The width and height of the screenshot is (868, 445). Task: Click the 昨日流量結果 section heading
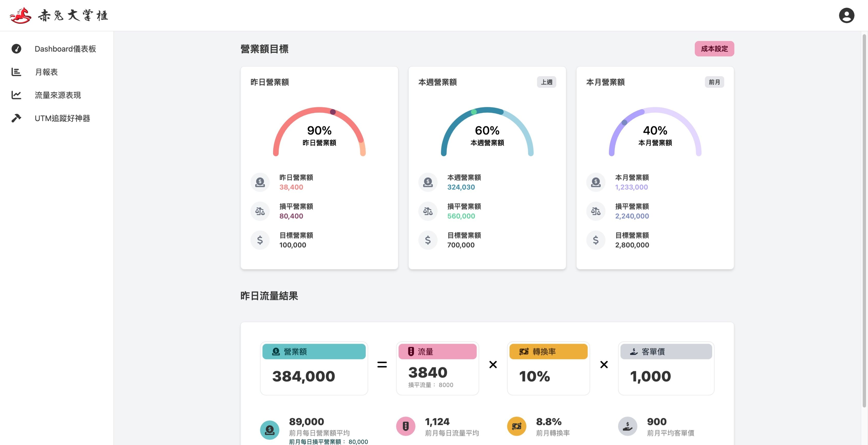point(269,296)
